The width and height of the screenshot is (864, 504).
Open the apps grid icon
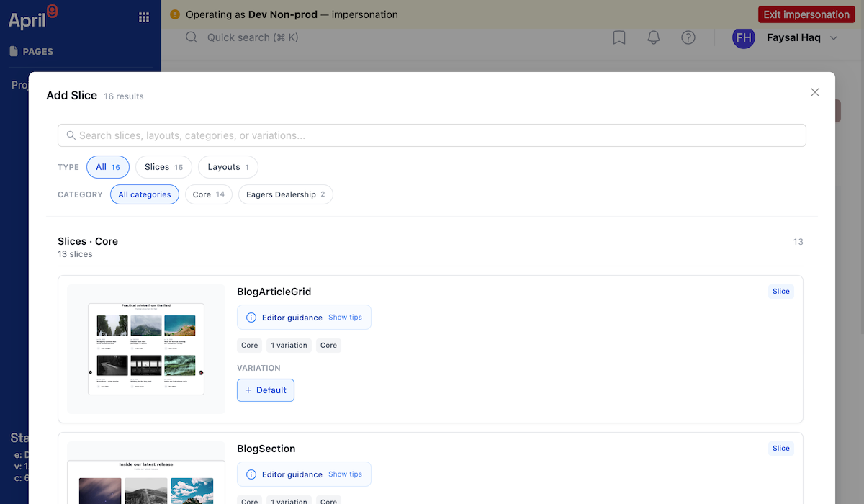point(144,17)
